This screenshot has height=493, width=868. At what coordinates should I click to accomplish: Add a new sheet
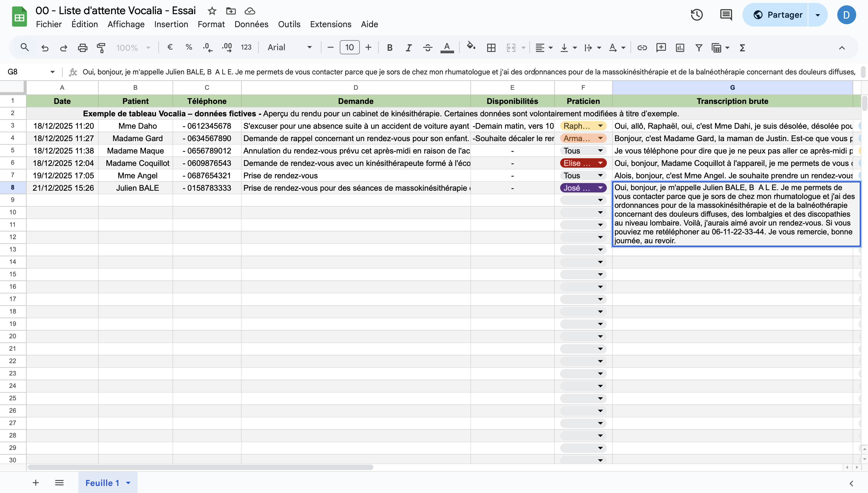click(x=35, y=482)
